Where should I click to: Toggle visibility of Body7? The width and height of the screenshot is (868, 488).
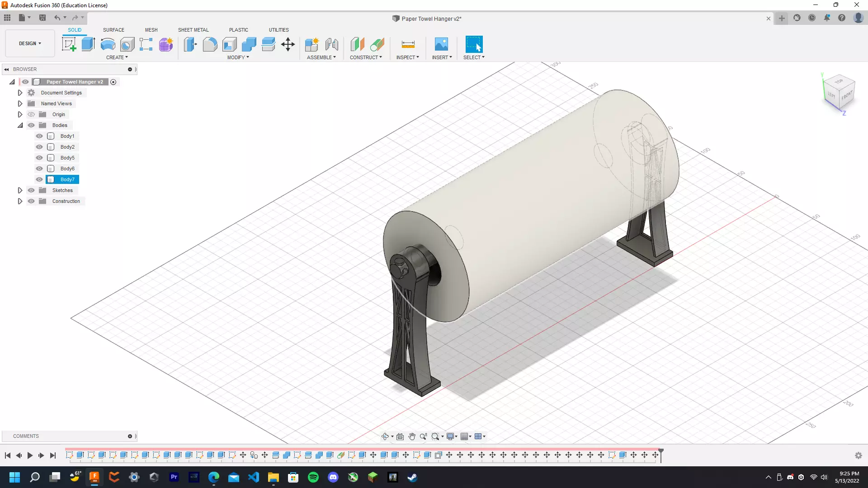[39, 179]
